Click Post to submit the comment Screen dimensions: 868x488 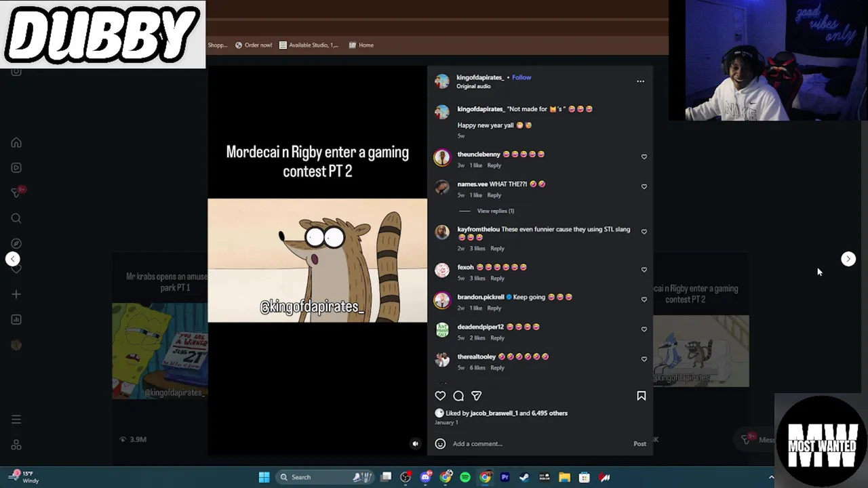[639, 444]
